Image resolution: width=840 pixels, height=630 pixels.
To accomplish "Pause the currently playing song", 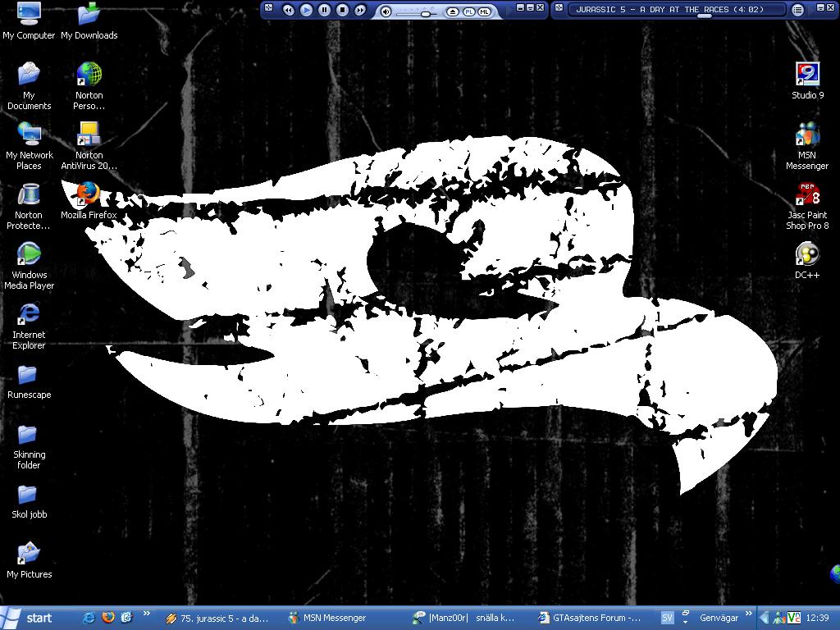I will pyautogui.click(x=325, y=10).
